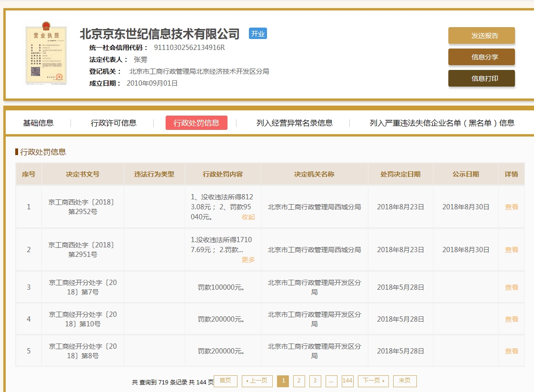Click 处罚决定日期 column header
534x392 pixels.
coord(400,174)
